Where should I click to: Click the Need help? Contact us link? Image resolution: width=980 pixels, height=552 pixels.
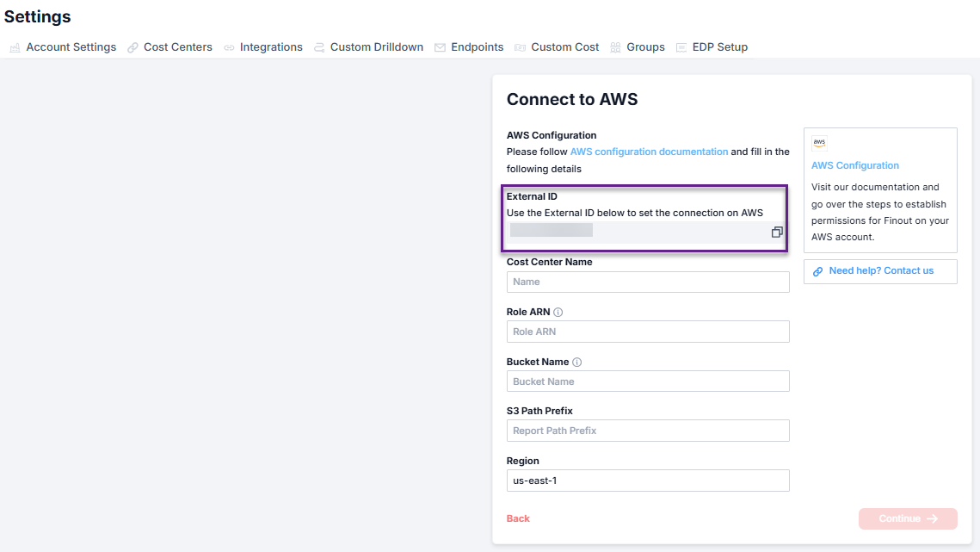click(881, 271)
